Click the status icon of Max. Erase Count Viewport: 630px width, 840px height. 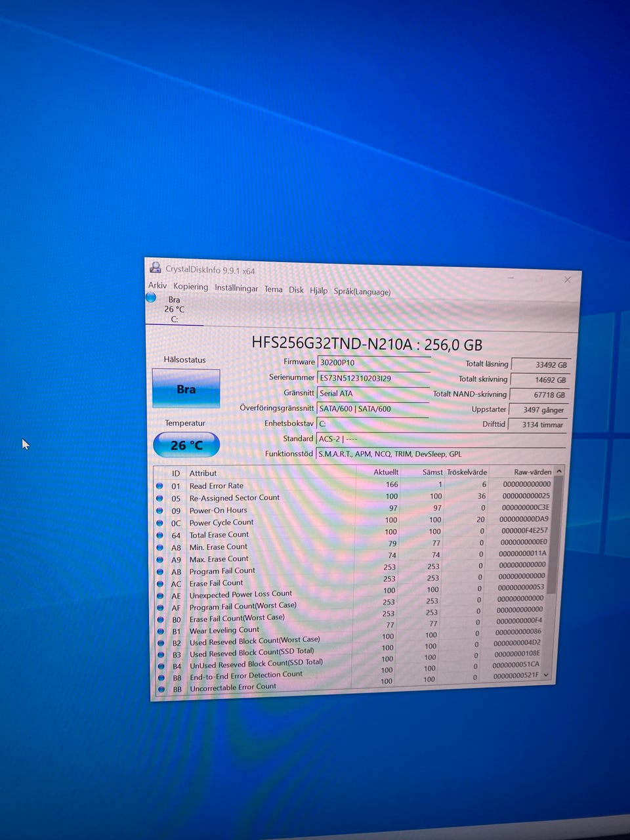(x=160, y=560)
